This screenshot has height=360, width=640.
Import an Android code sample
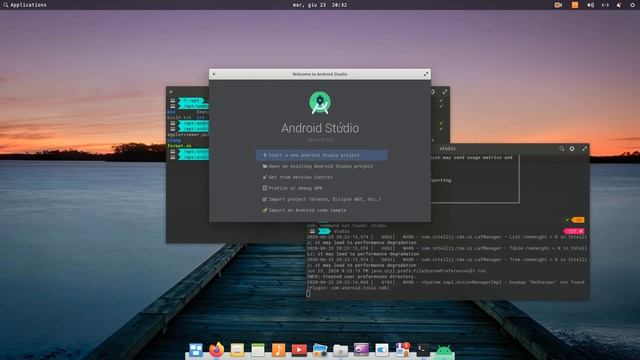304,210
